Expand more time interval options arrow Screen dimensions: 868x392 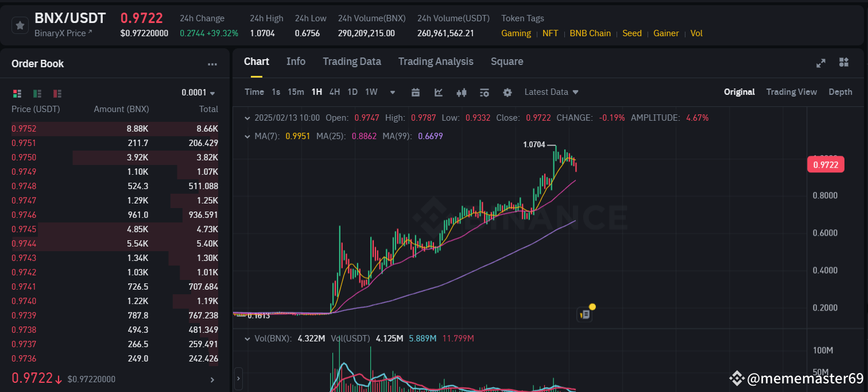(x=393, y=92)
